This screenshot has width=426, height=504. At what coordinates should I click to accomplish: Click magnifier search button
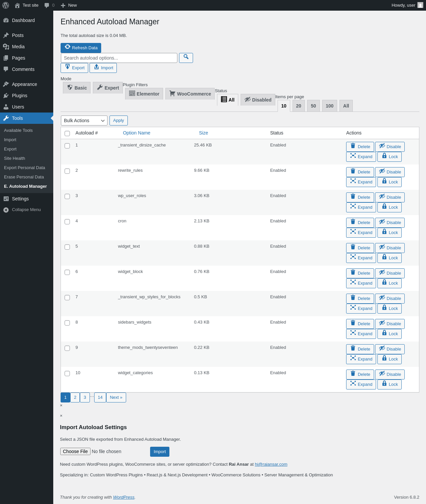click(186, 58)
